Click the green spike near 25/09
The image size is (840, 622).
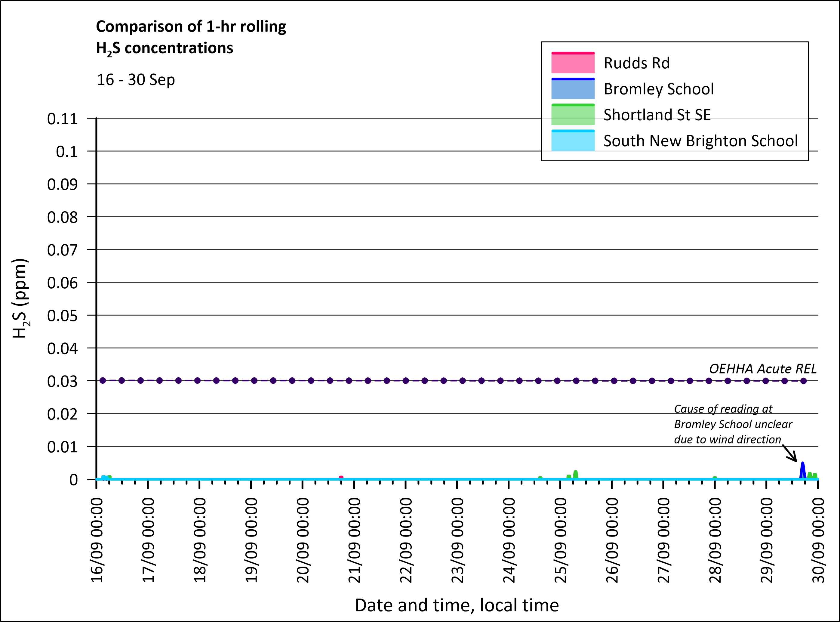point(575,474)
